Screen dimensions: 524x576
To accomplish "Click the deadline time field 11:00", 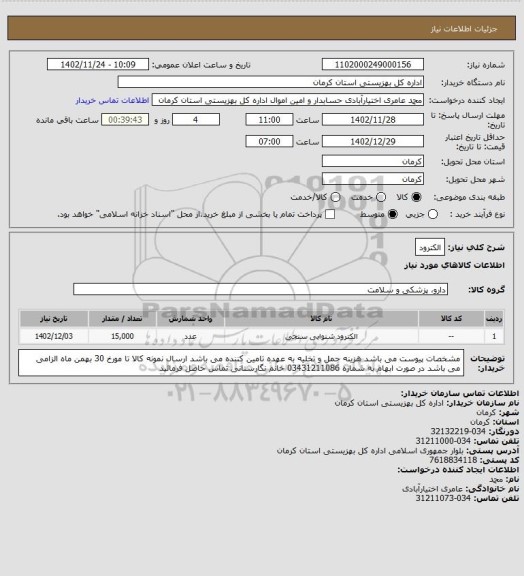I will tap(269, 120).
